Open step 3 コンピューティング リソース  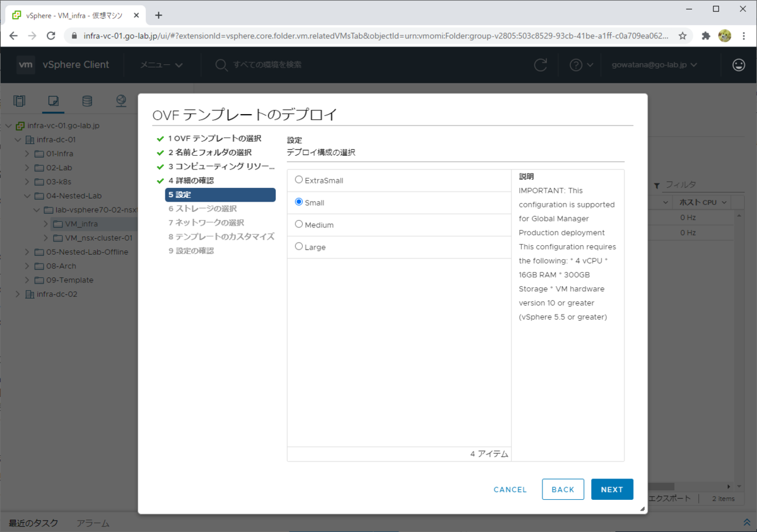tap(221, 166)
